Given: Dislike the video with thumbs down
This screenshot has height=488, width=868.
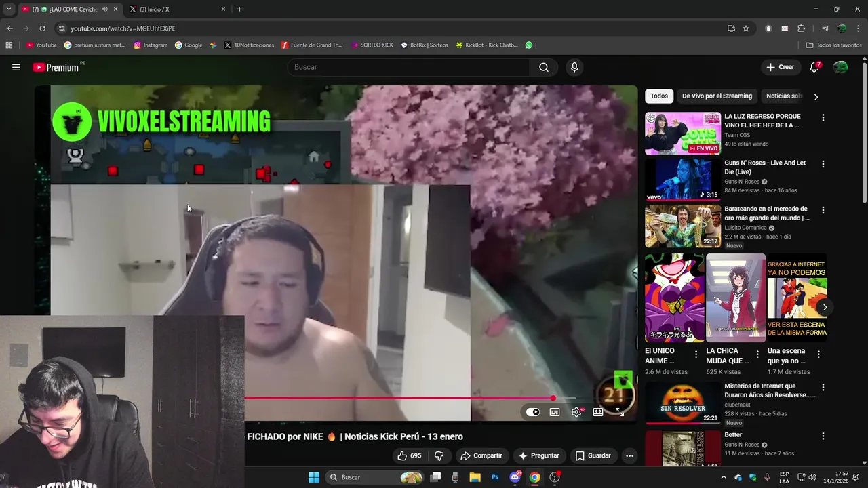Looking at the screenshot, I should 439,455.
